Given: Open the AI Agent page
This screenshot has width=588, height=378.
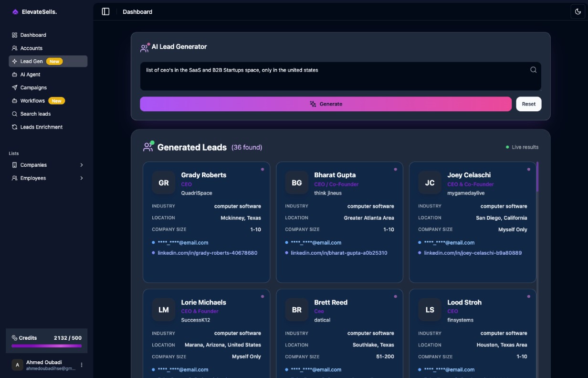Looking at the screenshot, I should 30,75.
